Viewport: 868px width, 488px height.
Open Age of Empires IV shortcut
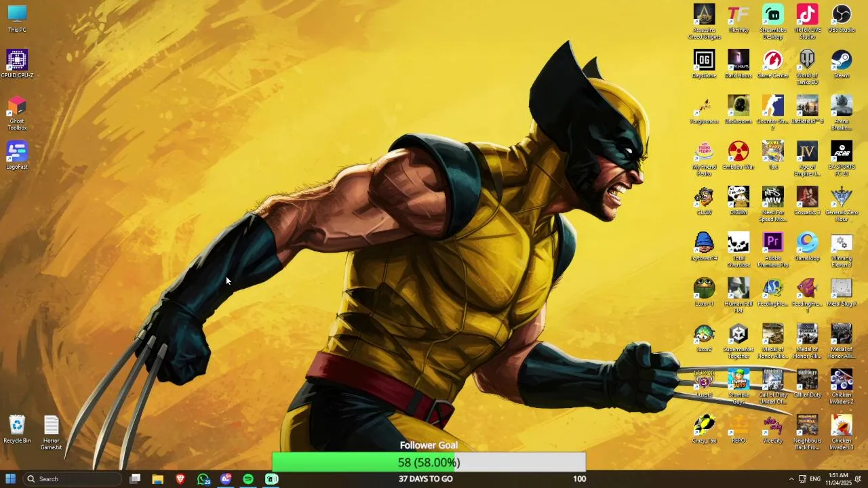pyautogui.click(x=807, y=158)
